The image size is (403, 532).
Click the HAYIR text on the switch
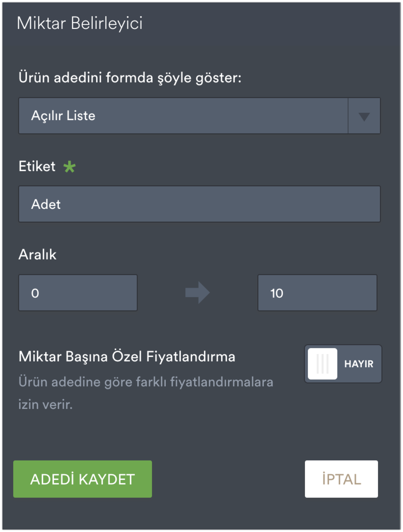[359, 364]
